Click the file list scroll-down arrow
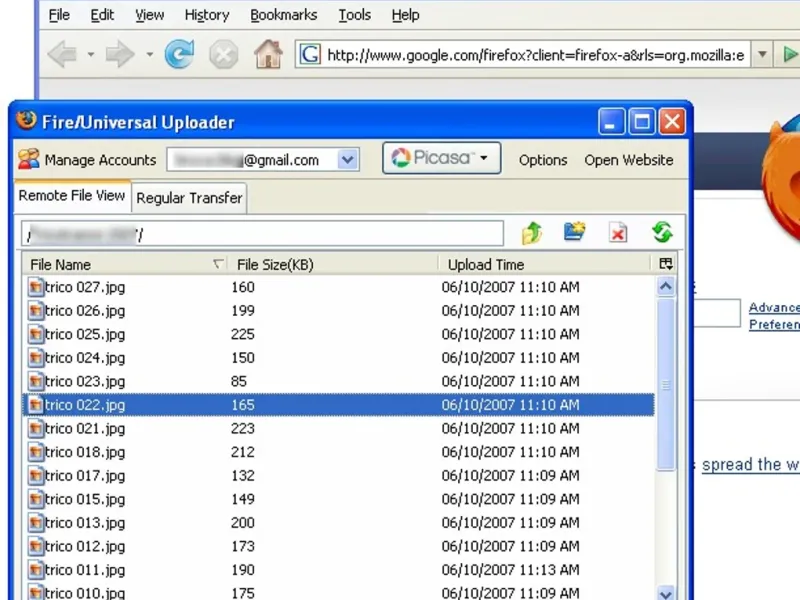Screen dimensions: 800x600 coord(665,593)
